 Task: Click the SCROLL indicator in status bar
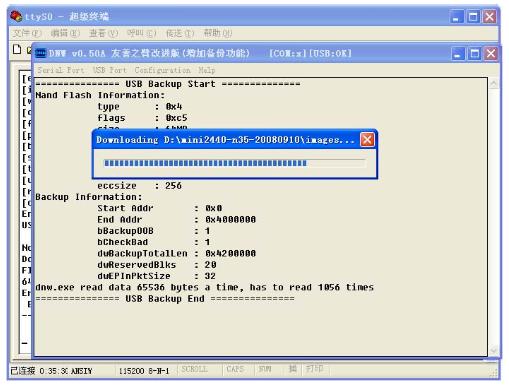pos(195,369)
